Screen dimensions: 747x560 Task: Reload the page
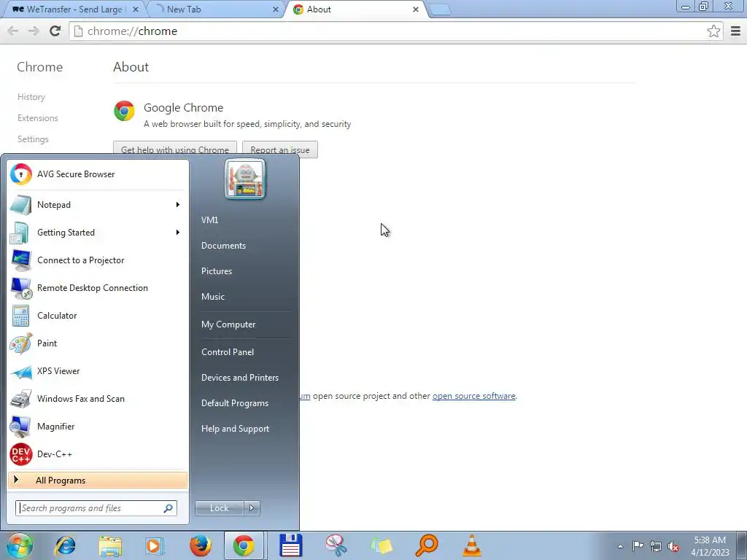(55, 31)
